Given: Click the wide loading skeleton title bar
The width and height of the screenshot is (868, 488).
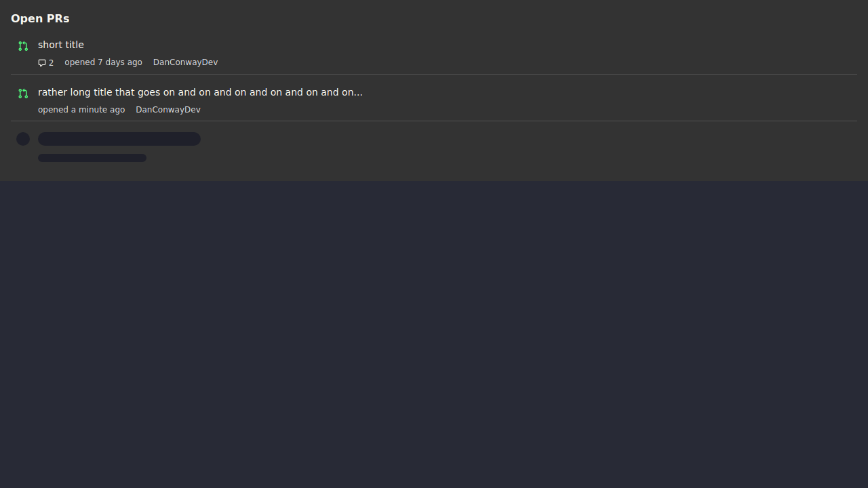Looking at the screenshot, I should coord(119,139).
